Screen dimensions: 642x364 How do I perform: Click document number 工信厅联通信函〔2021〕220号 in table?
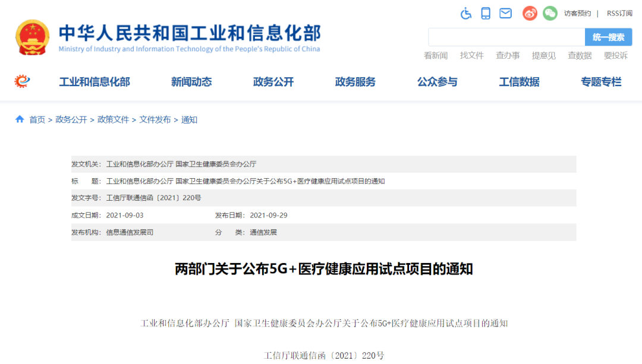(x=153, y=198)
